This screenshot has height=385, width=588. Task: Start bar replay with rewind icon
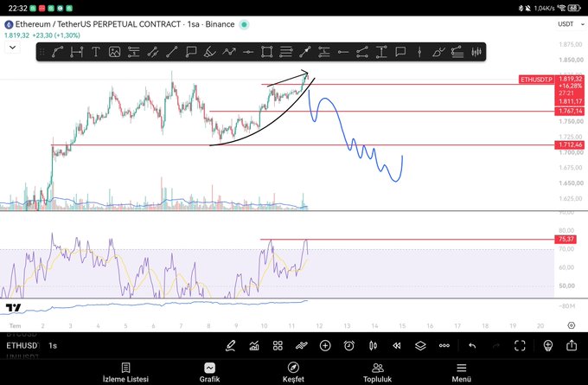397,345
